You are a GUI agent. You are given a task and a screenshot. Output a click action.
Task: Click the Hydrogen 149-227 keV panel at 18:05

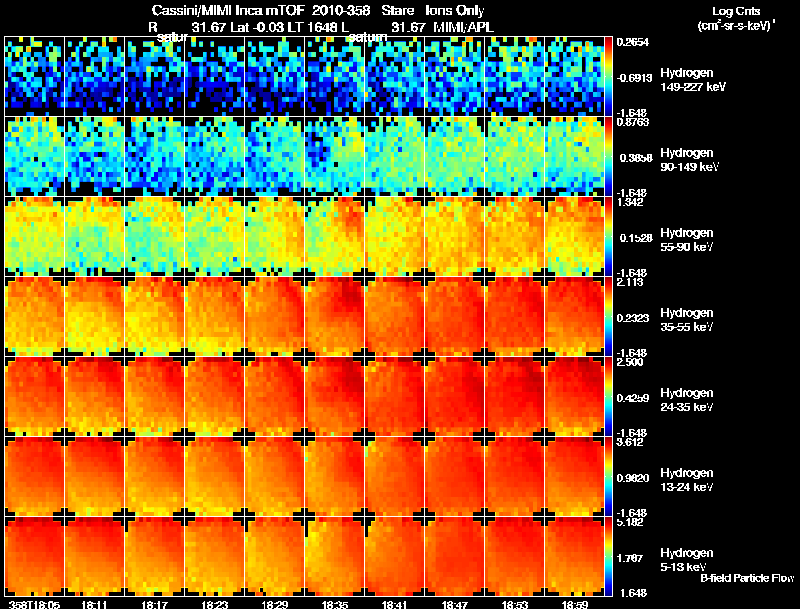[34, 76]
